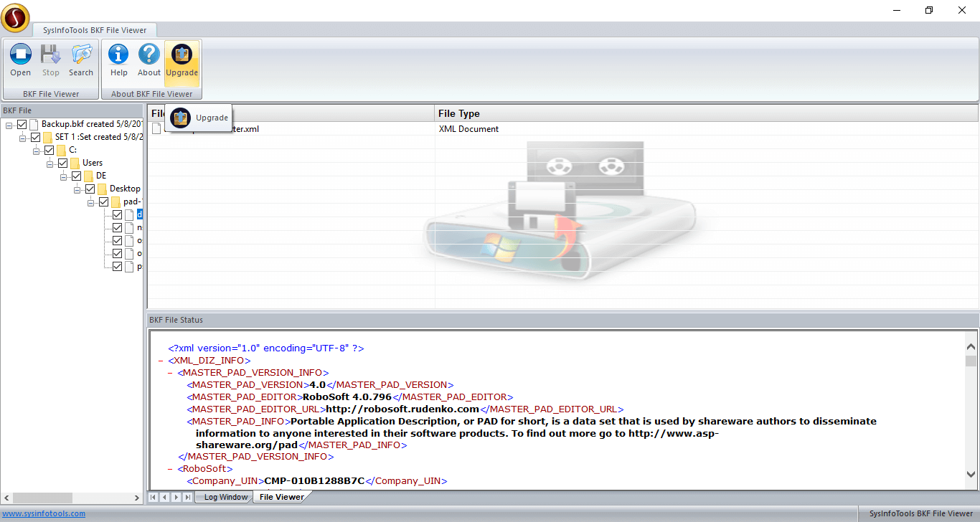Select the SysInfoTools BKF File Viewer ribbon tab
Image resolution: width=980 pixels, height=522 pixels.
tap(95, 30)
